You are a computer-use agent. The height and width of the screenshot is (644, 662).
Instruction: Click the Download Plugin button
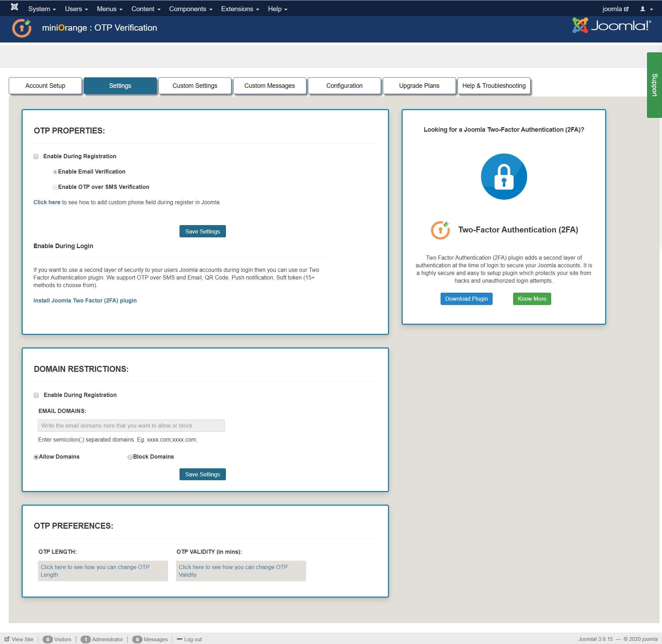click(466, 299)
